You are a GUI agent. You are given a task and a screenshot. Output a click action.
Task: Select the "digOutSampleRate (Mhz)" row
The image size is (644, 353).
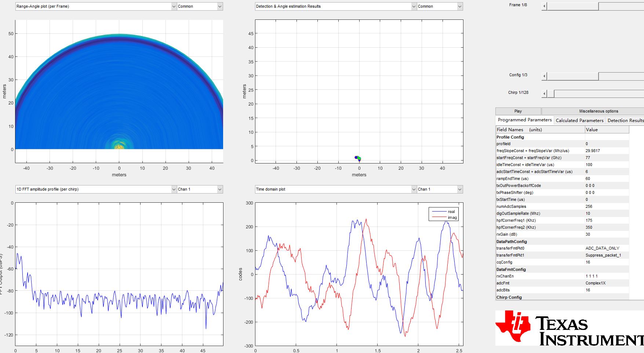pyautogui.click(x=562, y=213)
